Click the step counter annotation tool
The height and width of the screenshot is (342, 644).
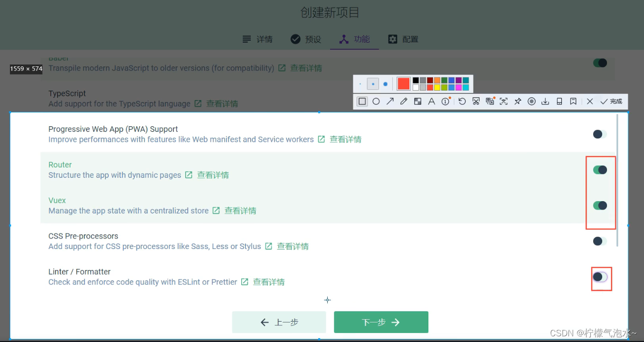click(x=445, y=101)
